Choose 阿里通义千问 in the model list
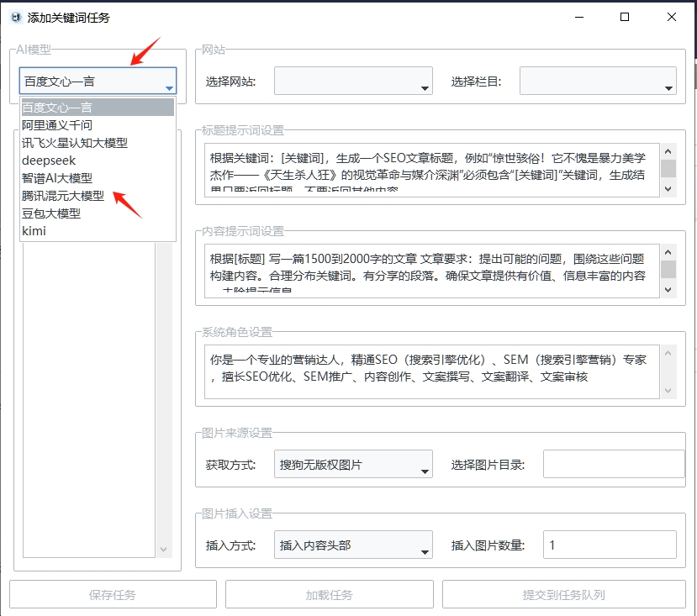697x616 pixels. click(x=98, y=125)
